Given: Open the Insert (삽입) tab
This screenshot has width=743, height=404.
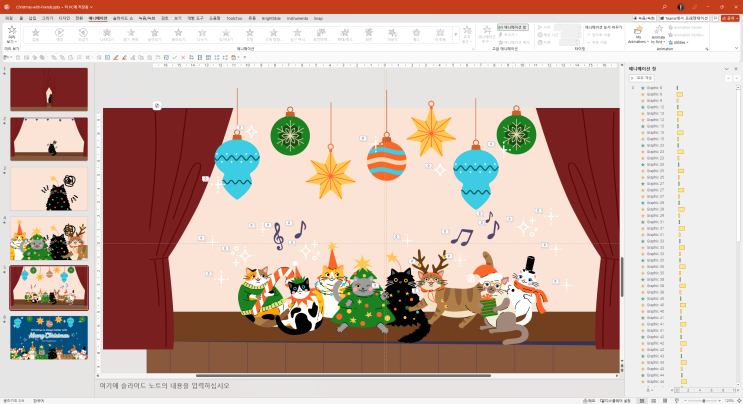Looking at the screenshot, I should [32, 18].
